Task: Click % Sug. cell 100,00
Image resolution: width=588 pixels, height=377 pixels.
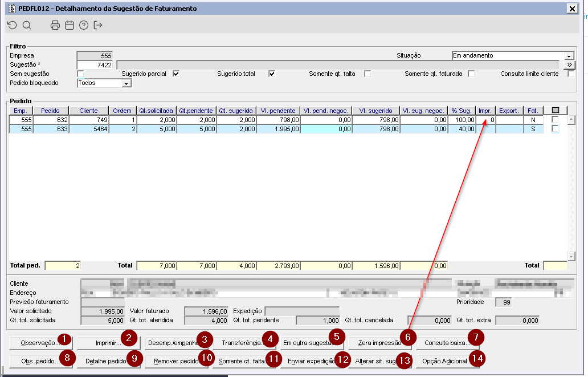Action: click(462, 120)
